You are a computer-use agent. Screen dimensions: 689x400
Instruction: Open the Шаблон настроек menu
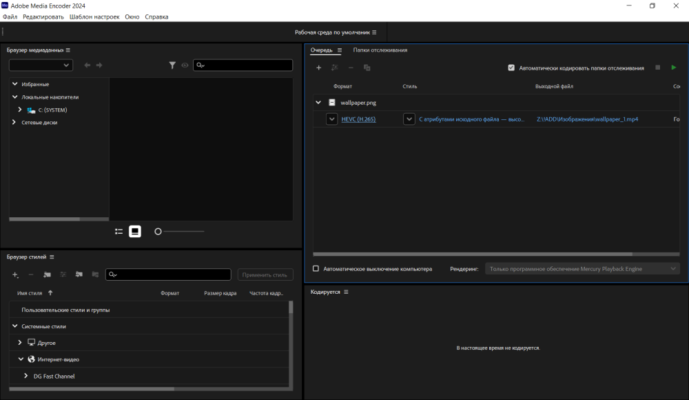[x=94, y=17]
